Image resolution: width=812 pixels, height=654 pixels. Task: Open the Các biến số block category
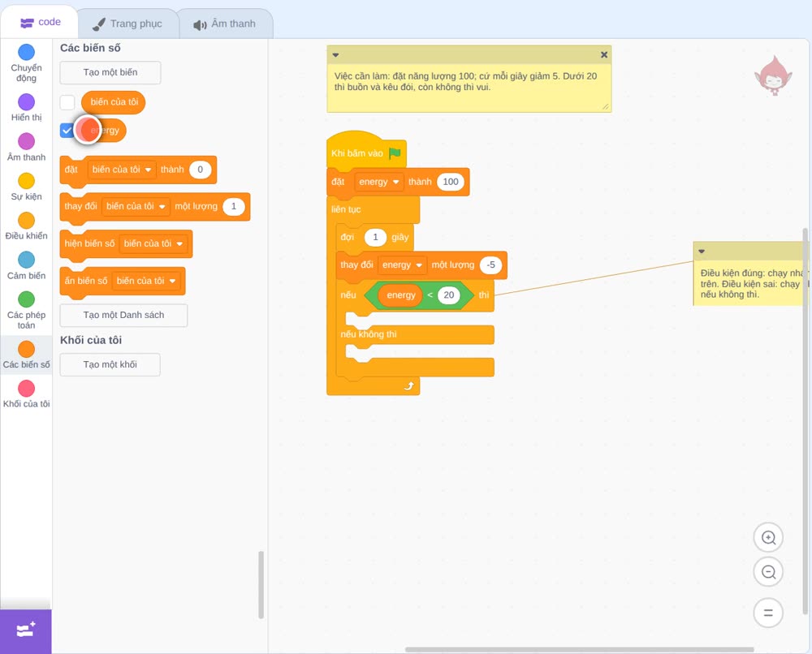pyautogui.click(x=26, y=355)
